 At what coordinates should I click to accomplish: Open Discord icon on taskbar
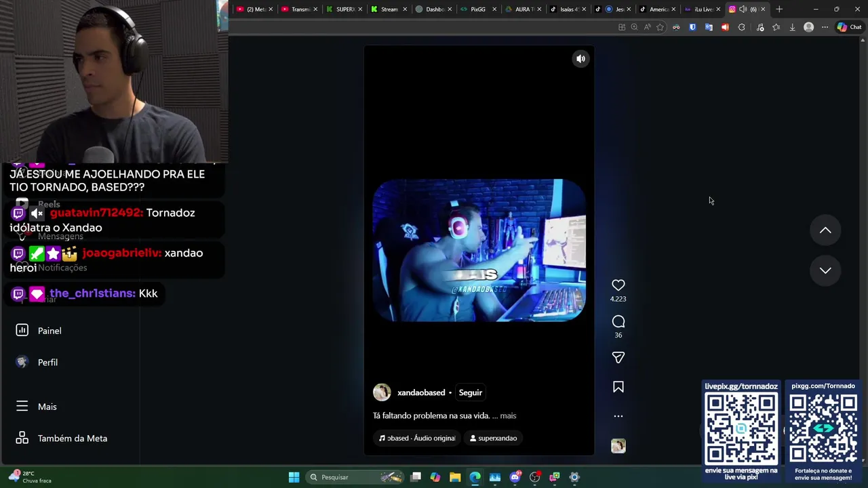[x=515, y=477]
